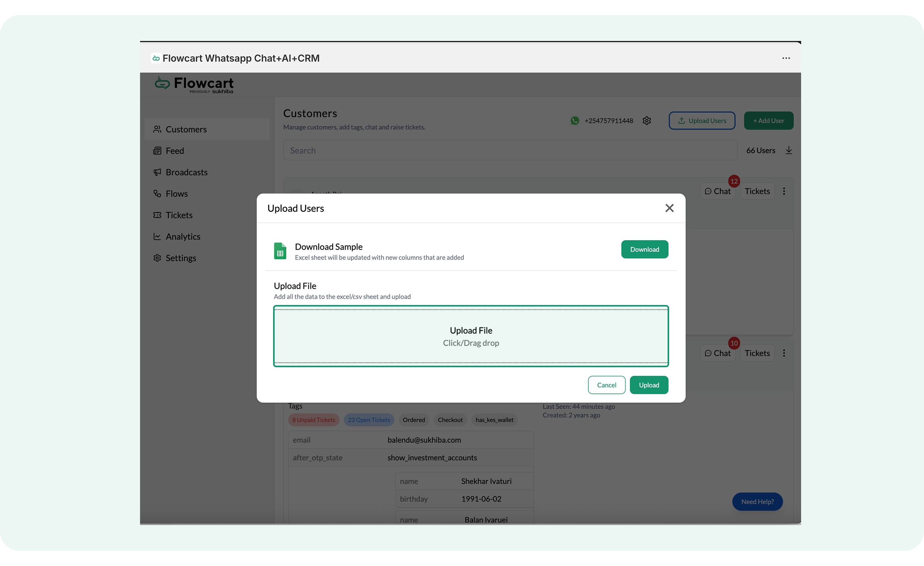This screenshot has width=924, height=566.
Task: Click the green Upload button
Action: [x=649, y=385]
